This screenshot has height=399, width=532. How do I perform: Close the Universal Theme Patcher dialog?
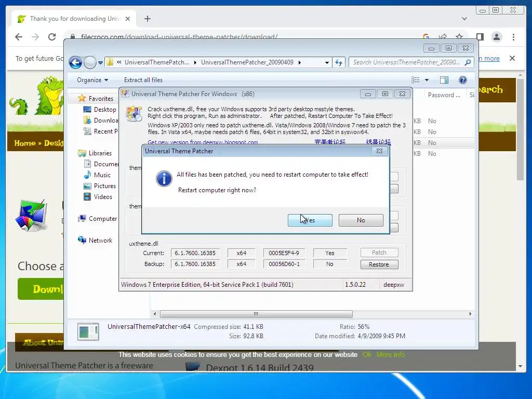point(379,151)
